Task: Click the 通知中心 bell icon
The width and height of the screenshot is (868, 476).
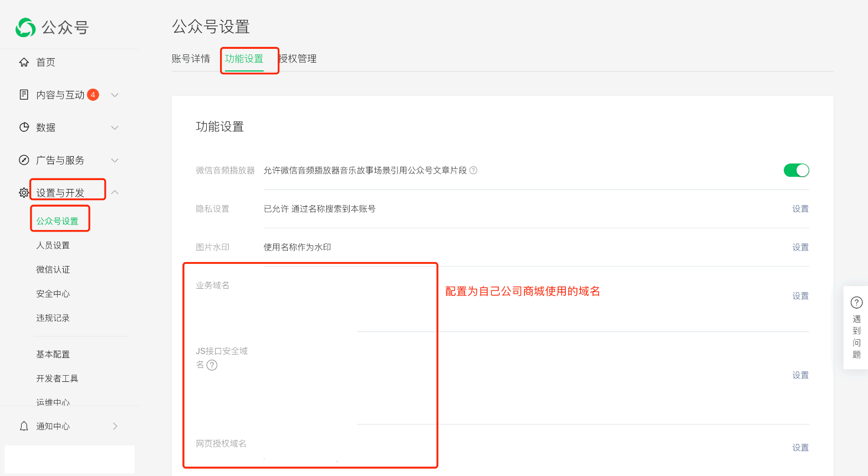Action: click(24, 426)
